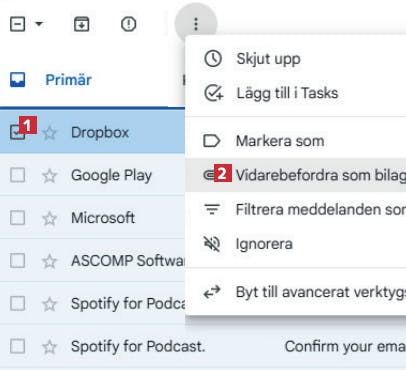
Task: Check the Microsoft email checkbox
Action: 17,218
